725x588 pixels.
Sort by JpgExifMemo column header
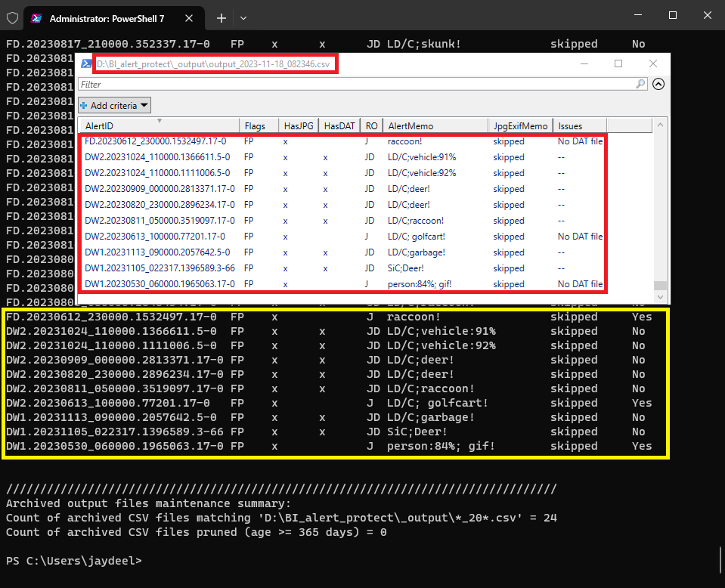click(520, 125)
